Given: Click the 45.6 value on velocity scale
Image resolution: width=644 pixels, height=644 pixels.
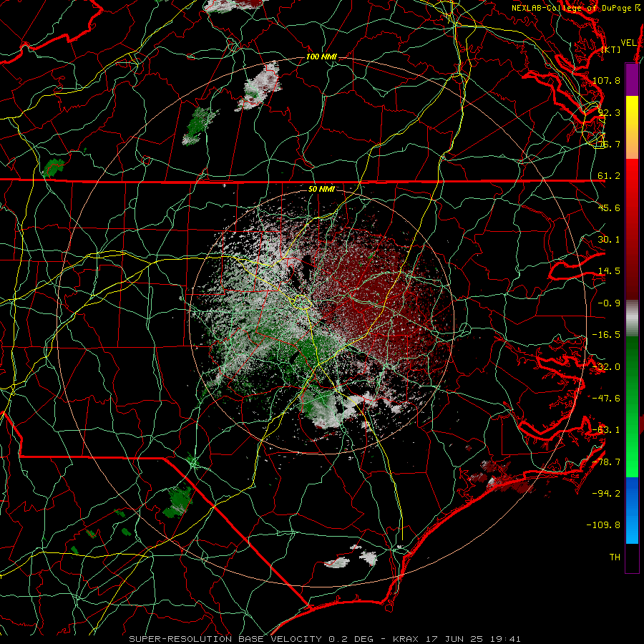Looking at the screenshot, I should coord(609,208).
